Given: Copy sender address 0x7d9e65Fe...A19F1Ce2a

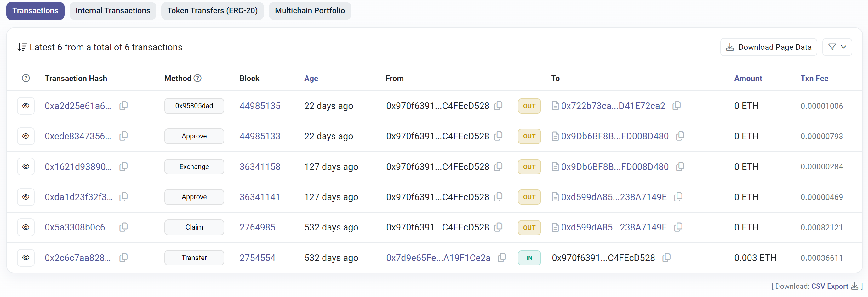Looking at the screenshot, I should click(502, 258).
